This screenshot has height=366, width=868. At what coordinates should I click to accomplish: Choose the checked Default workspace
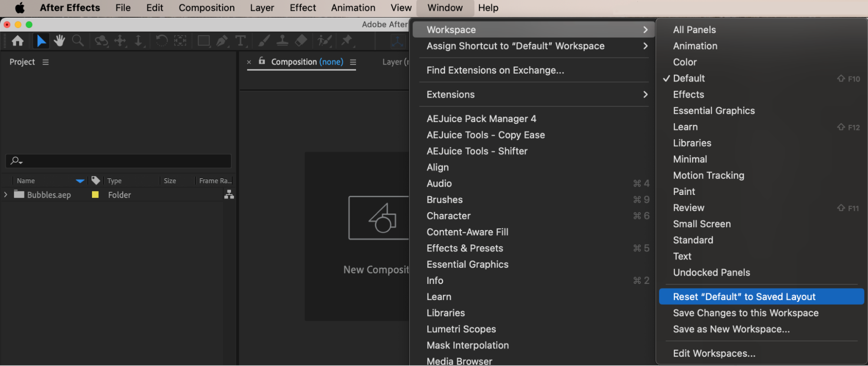click(x=689, y=79)
